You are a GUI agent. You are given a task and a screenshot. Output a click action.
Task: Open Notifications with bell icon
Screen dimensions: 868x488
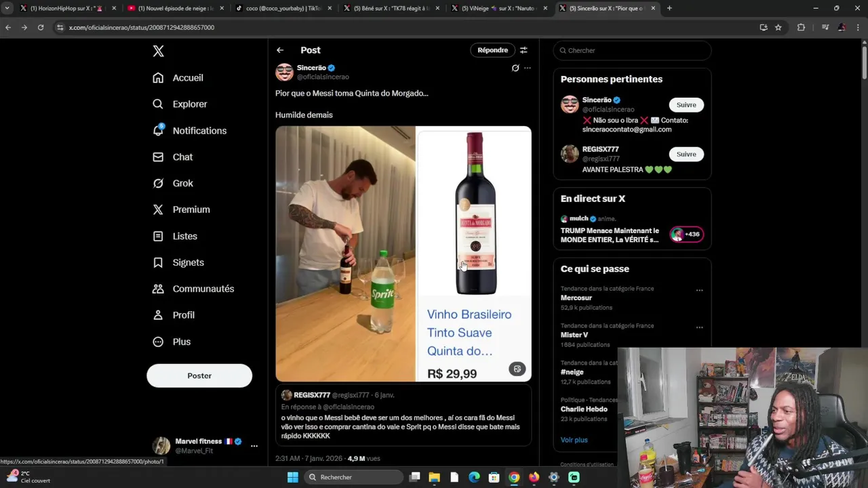190,131
